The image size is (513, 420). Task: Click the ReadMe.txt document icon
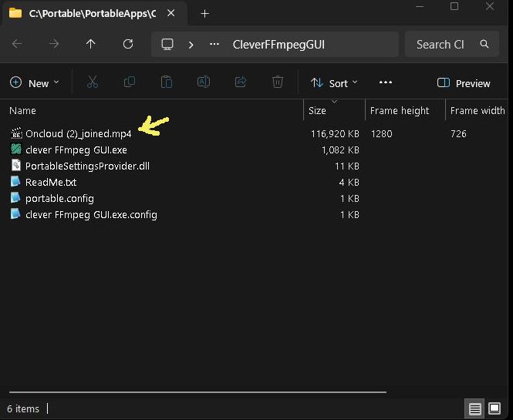(15, 181)
